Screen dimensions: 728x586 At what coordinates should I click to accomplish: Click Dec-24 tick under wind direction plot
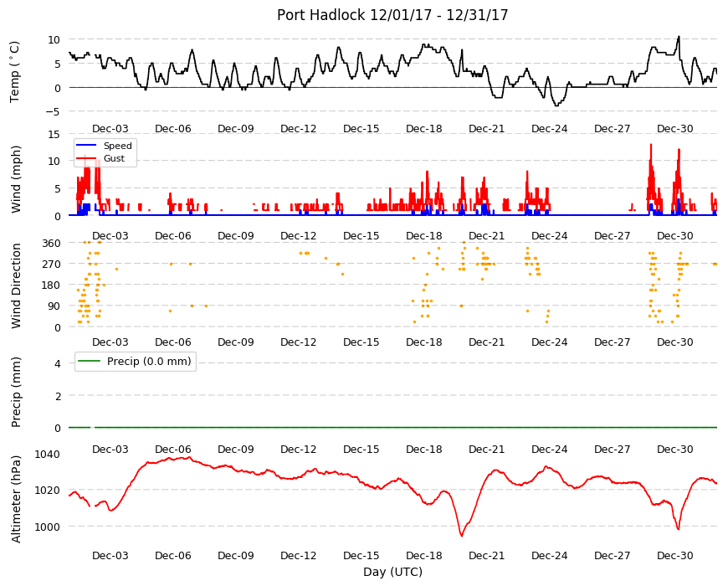tap(549, 342)
